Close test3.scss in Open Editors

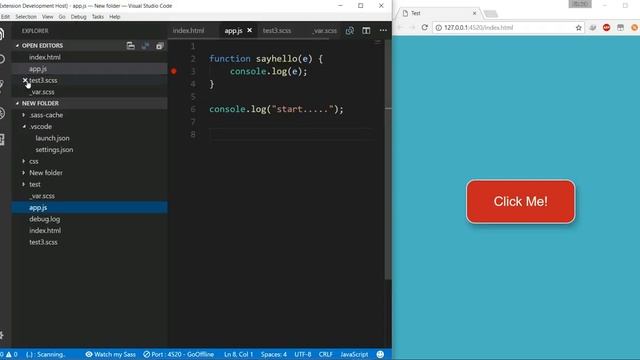tap(25, 80)
